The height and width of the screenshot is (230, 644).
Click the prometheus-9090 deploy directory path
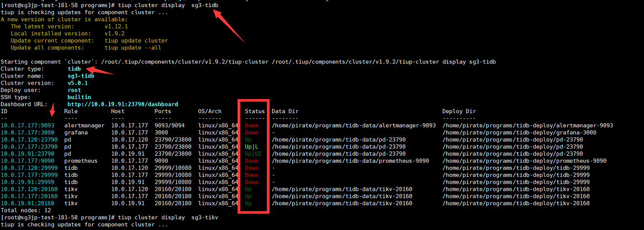525,161
